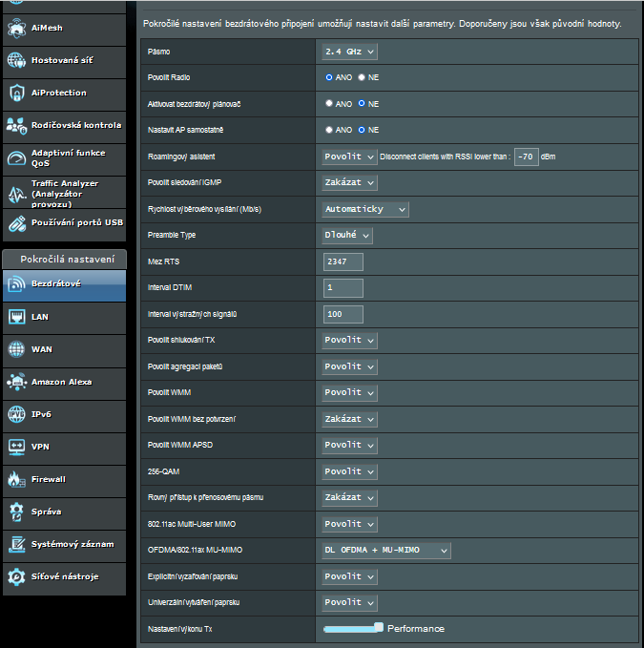Open the Pásmo 2.4 GHz dropdown

click(349, 52)
